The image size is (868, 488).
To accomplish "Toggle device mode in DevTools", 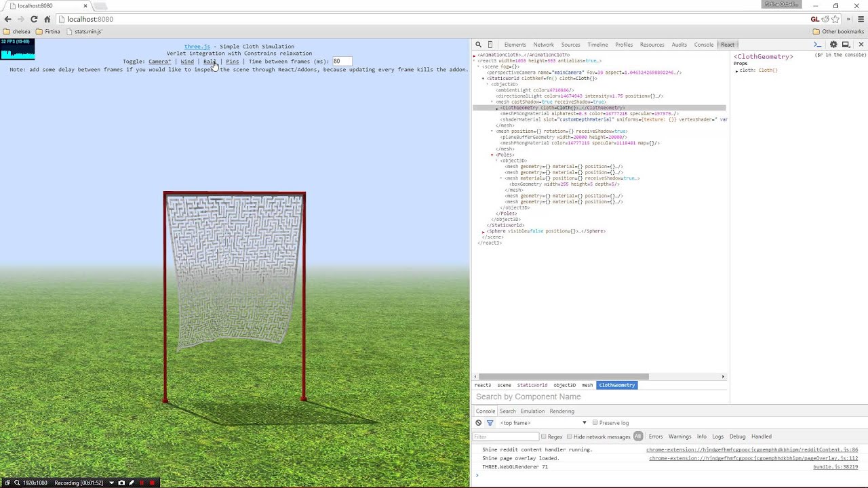I will [x=490, y=45].
